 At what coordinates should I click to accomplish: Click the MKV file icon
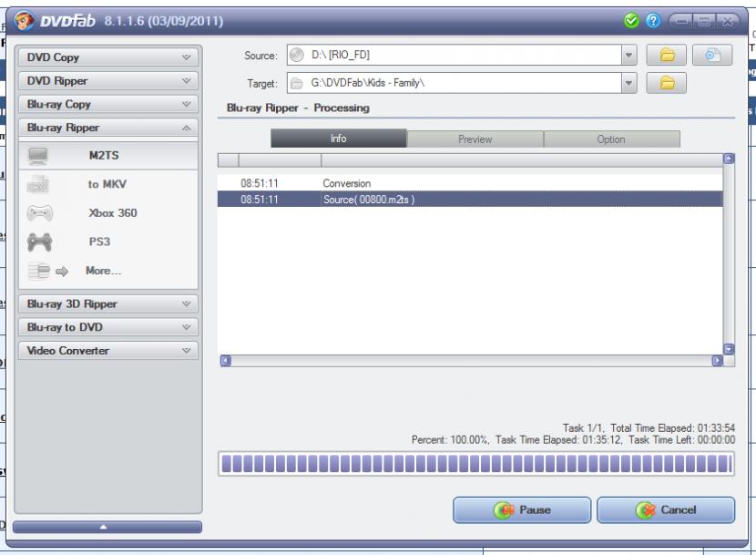(38, 184)
